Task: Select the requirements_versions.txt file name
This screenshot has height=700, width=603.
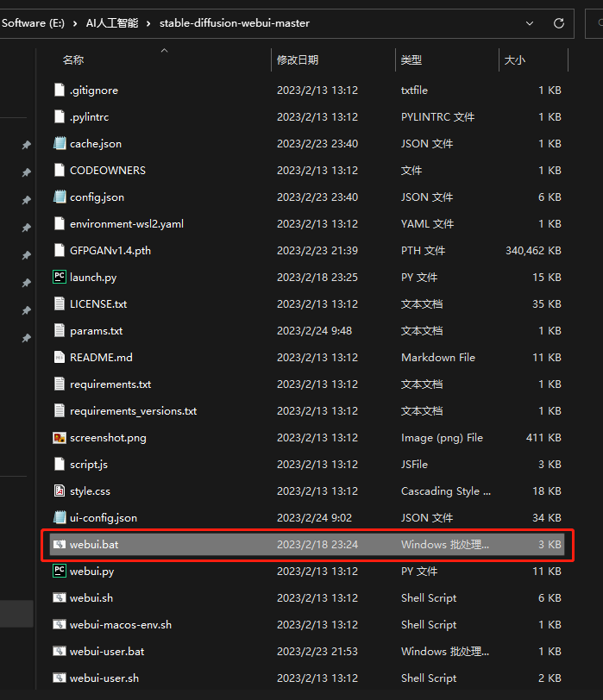Action: (x=134, y=410)
